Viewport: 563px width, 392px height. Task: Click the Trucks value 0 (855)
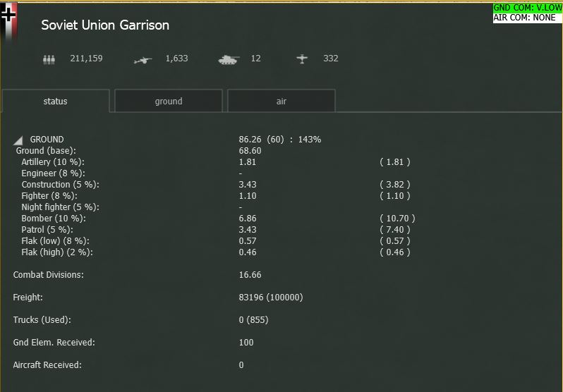pos(253,320)
